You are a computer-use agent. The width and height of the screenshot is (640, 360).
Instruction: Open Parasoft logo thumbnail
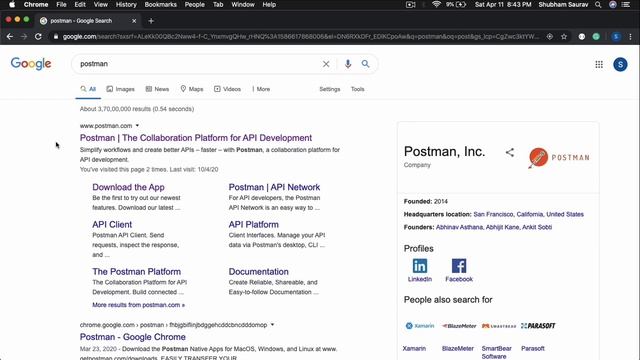coord(538,326)
